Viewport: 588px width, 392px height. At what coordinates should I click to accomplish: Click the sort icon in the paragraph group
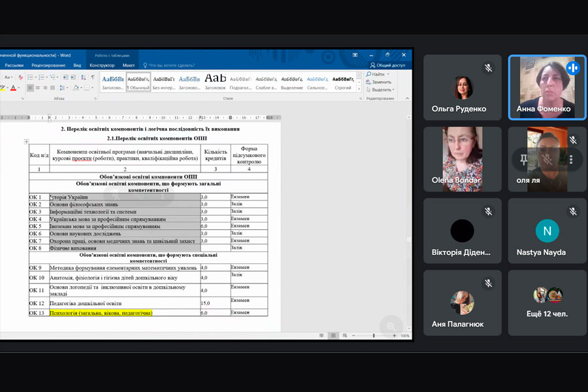84,77
